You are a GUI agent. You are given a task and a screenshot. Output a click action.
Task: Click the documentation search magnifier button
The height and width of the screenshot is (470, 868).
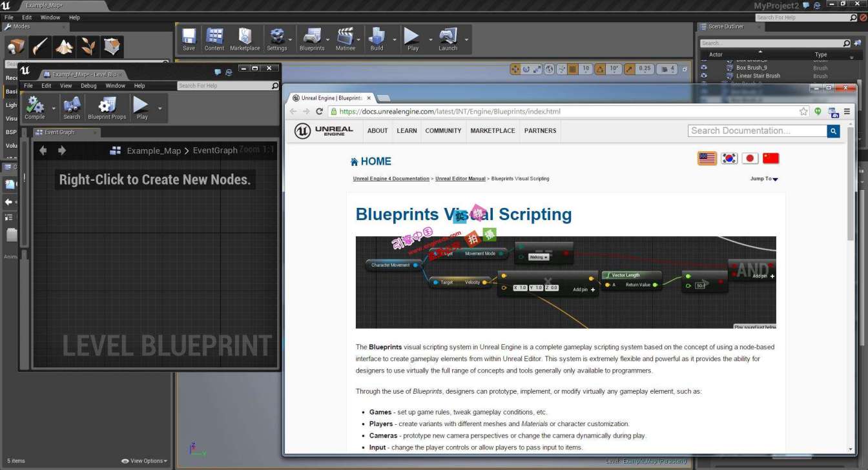[834, 131]
